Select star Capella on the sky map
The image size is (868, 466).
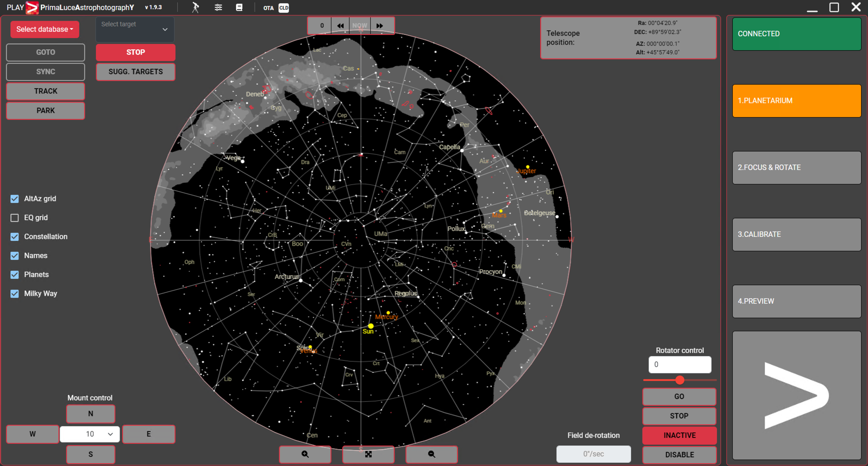(462, 151)
